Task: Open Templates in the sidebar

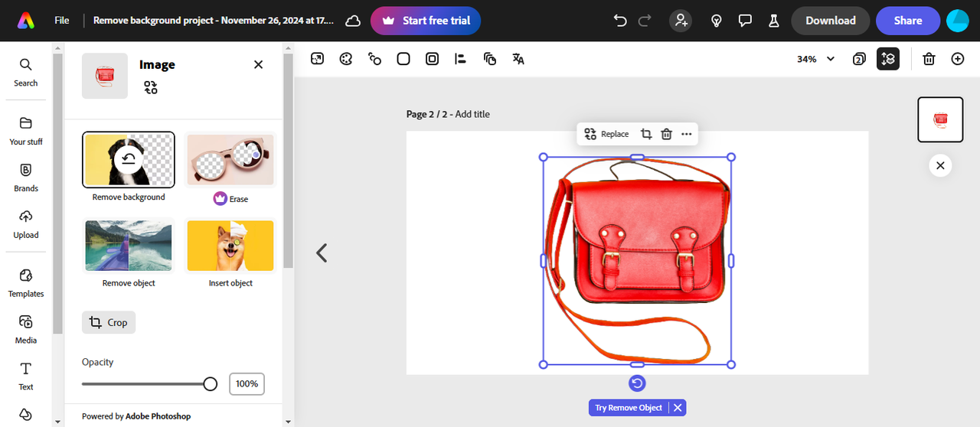Action: 26,283
